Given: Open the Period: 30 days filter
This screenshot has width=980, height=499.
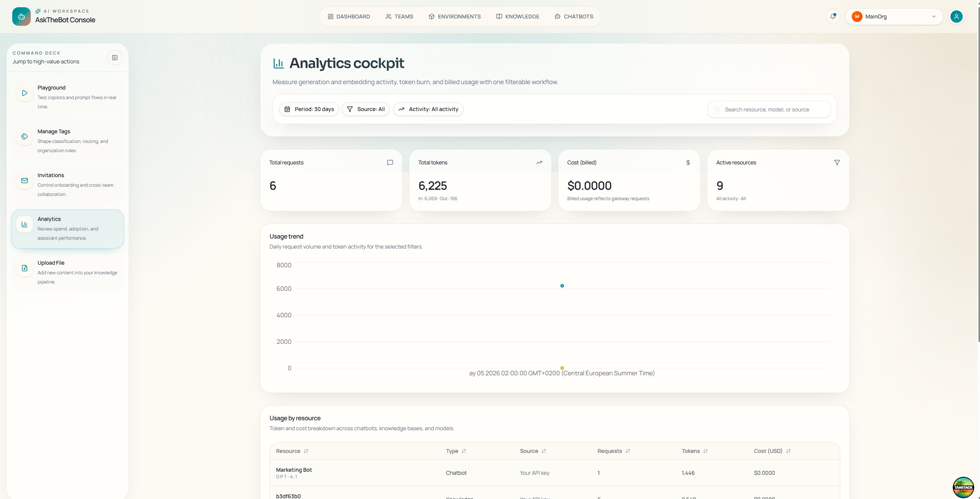Looking at the screenshot, I should click(309, 109).
